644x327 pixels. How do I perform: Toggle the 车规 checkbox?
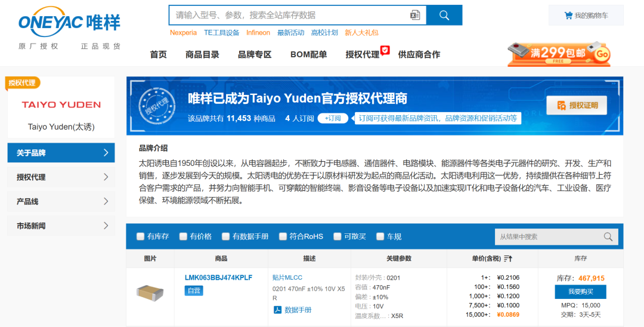point(380,236)
